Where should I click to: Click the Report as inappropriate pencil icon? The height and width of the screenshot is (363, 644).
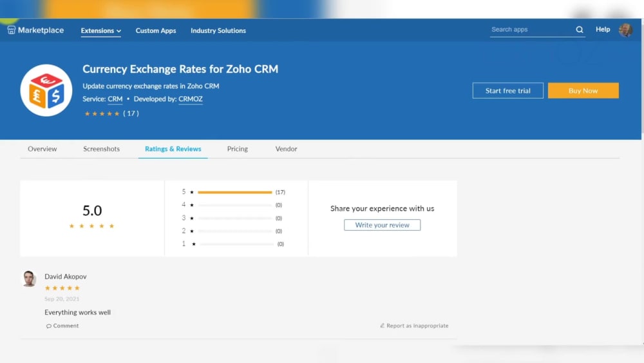point(382,326)
